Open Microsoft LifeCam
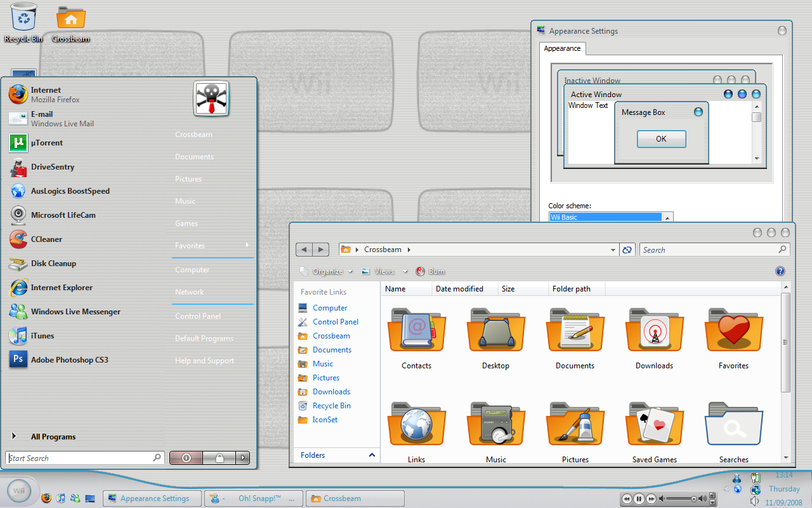 86,215
